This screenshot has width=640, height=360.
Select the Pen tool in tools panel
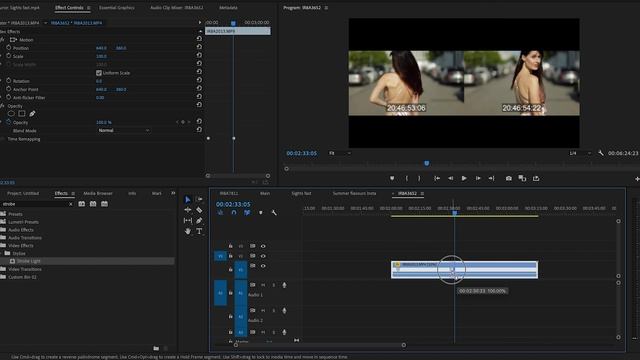click(x=199, y=220)
